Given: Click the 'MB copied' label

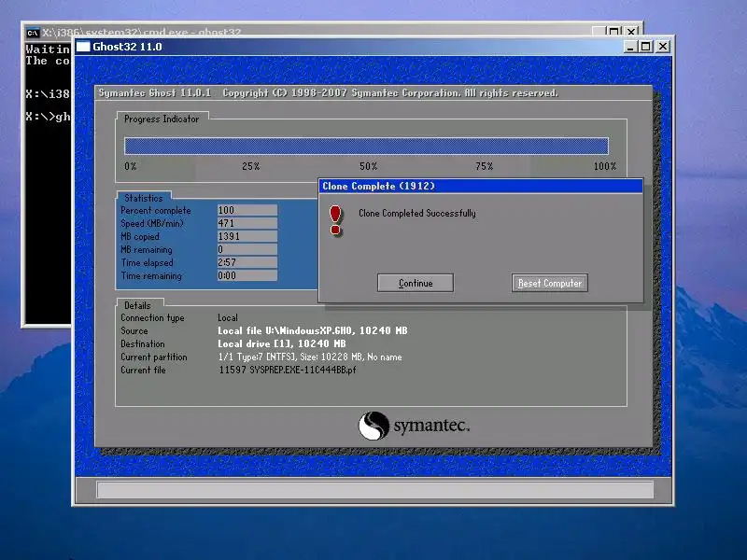Looking at the screenshot, I should point(139,237).
